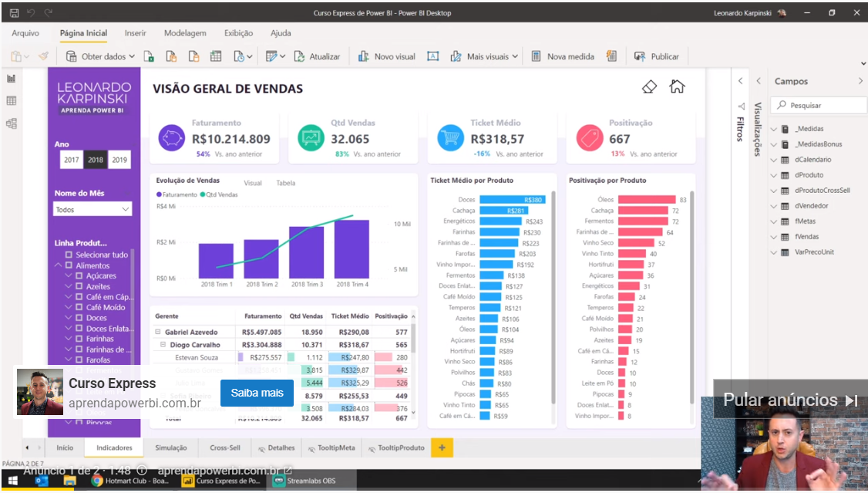Select year 2017 in Ano slicer

click(72, 160)
